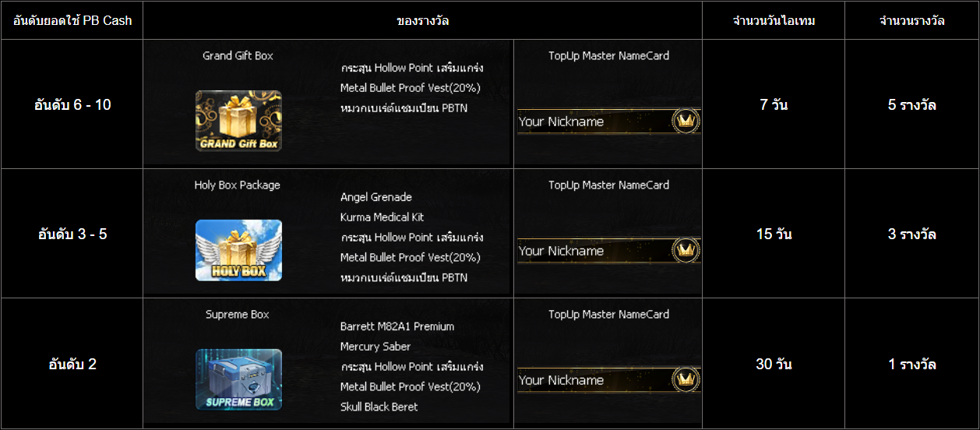Click the GRAND Gift Box image
The image size is (980, 430).
238,121
